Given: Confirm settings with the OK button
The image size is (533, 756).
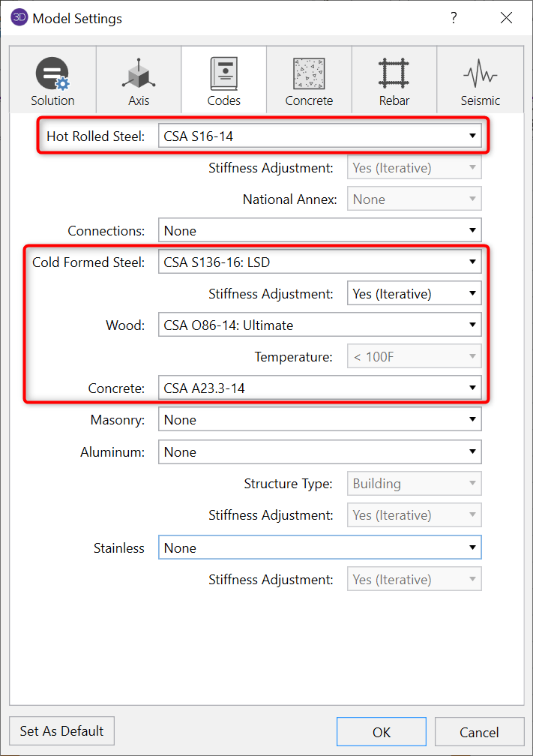Looking at the screenshot, I should 381,732.
